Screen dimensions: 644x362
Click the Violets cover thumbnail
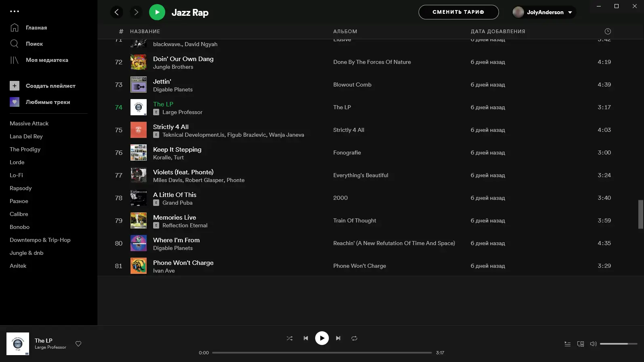pos(139,175)
